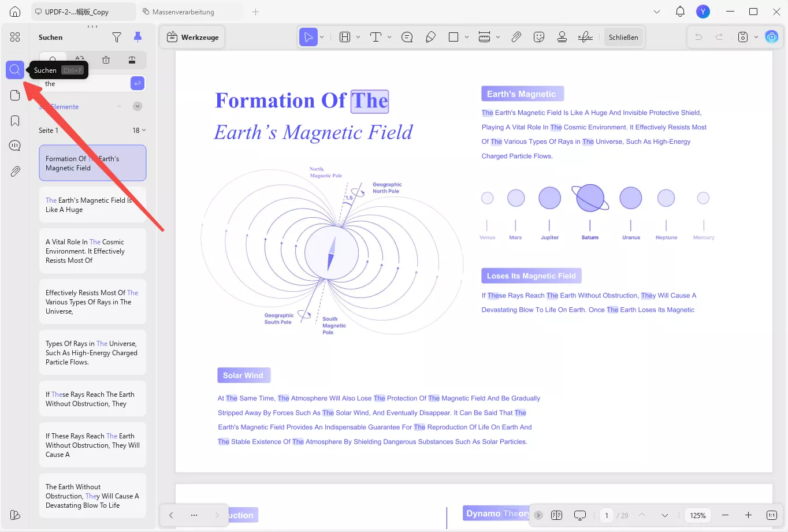This screenshot has width=788, height=532.
Task: Open the text tool dropdown arrow
Action: 389,37
